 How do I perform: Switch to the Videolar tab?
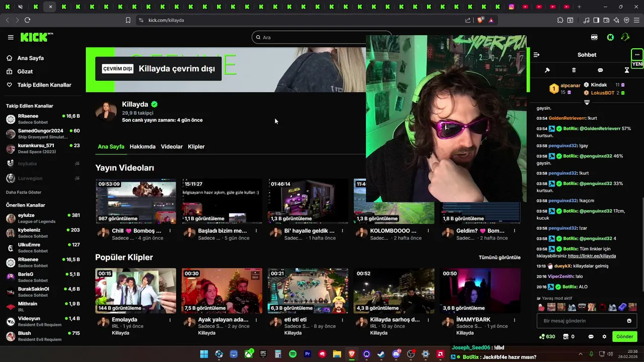[172, 147]
